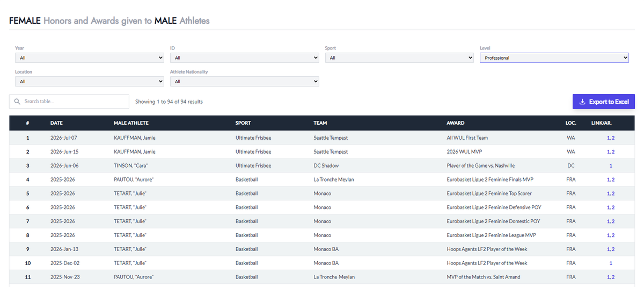Viewport: 644px width, 287px height.
Task: Sort by the DATE column header
Action: (x=56, y=123)
